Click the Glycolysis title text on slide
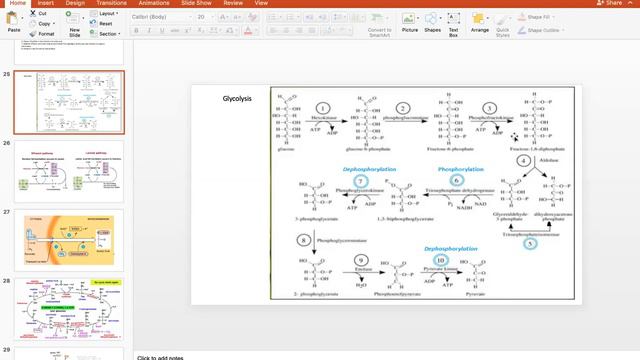 [237, 99]
